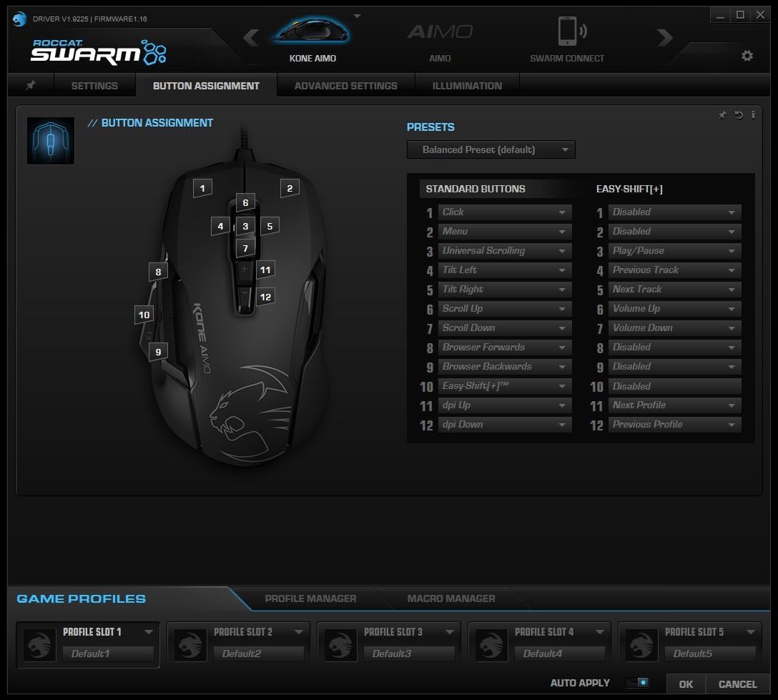
Task: Select mouse button marker 12 dpi down
Action: click(x=265, y=297)
